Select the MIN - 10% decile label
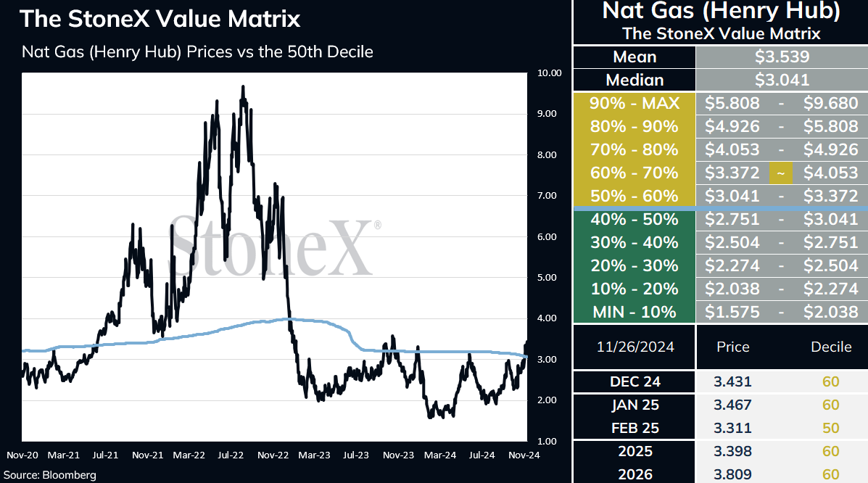Viewport: 868px width, 483px height. pos(635,312)
